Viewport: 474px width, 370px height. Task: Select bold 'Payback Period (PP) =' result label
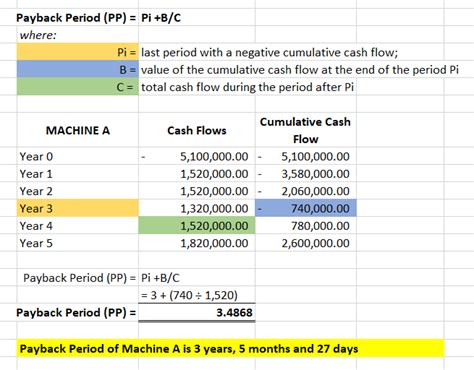click(77, 312)
